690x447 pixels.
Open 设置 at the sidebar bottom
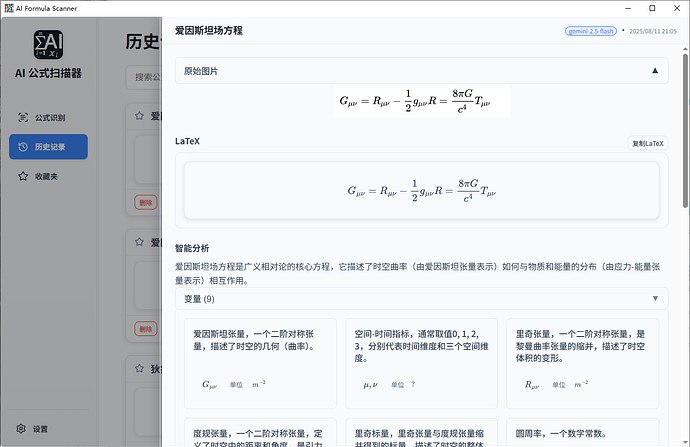pyautogui.click(x=48, y=429)
